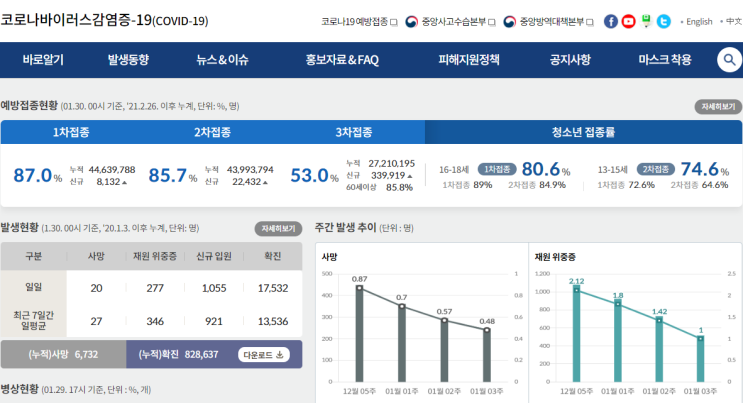Click the 재원 위중증 column header

tap(154, 256)
